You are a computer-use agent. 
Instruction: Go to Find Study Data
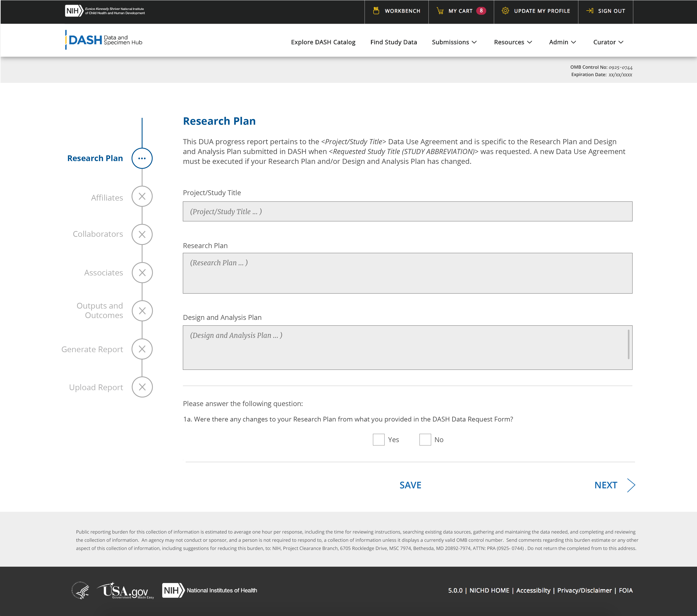(394, 42)
